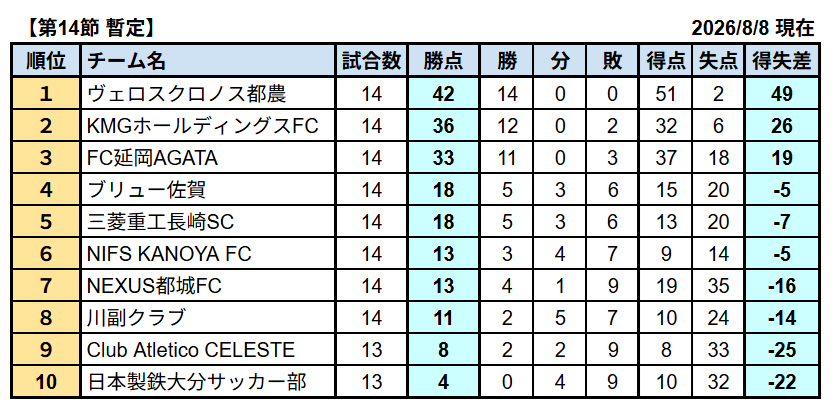Click the goal difference cell showing 49
The width and height of the screenshot is (834, 413).
(782, 95)
